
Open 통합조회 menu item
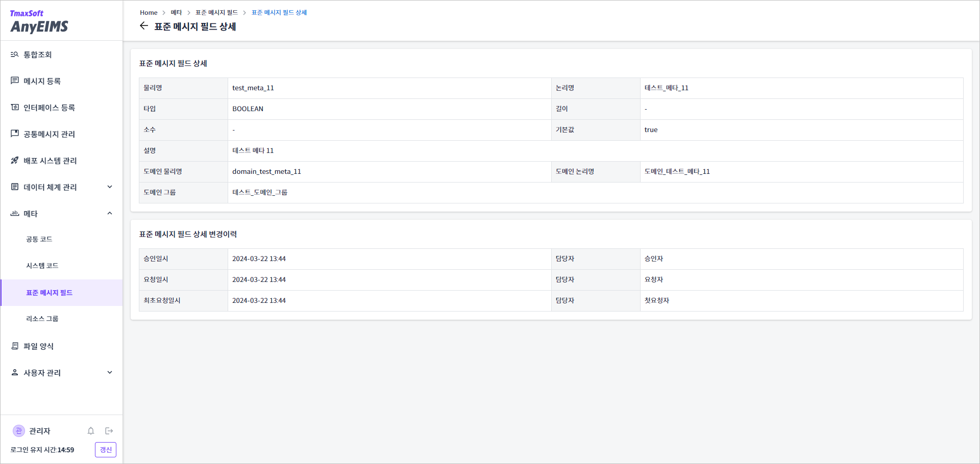tap(61, 55)
